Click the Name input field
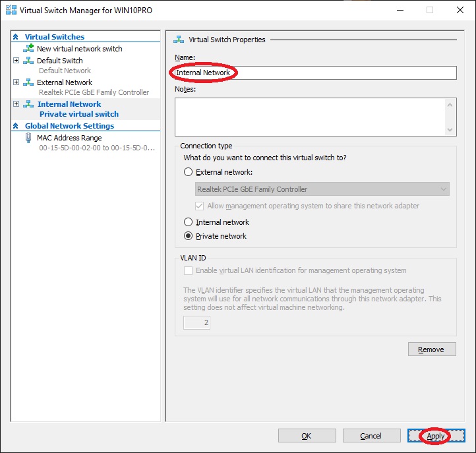476x453 pixels. click(x=315, y=73)
